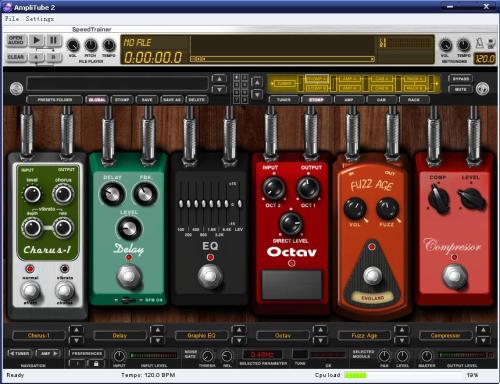
Task: Set loop point A marker button
Action: [x=36, y=57]
